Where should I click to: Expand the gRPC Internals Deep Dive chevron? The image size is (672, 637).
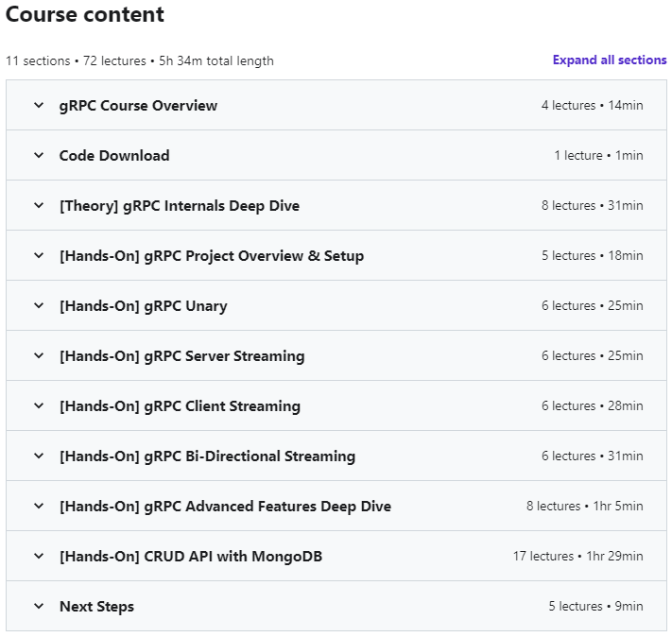click(39, 206)
